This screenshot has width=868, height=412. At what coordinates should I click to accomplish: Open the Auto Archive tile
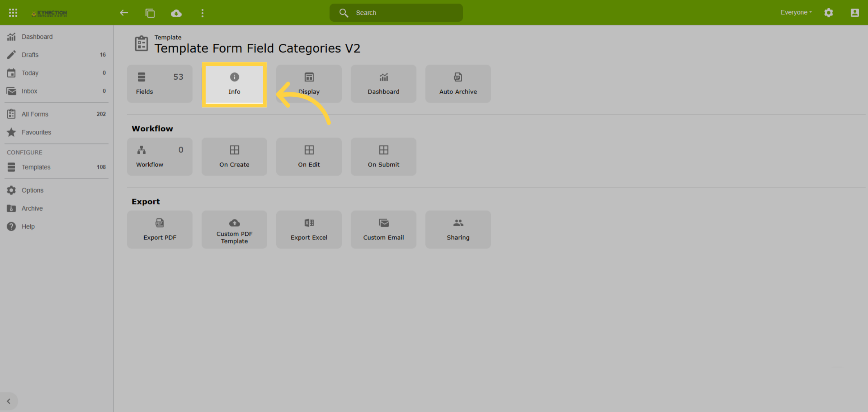point(458,84)
